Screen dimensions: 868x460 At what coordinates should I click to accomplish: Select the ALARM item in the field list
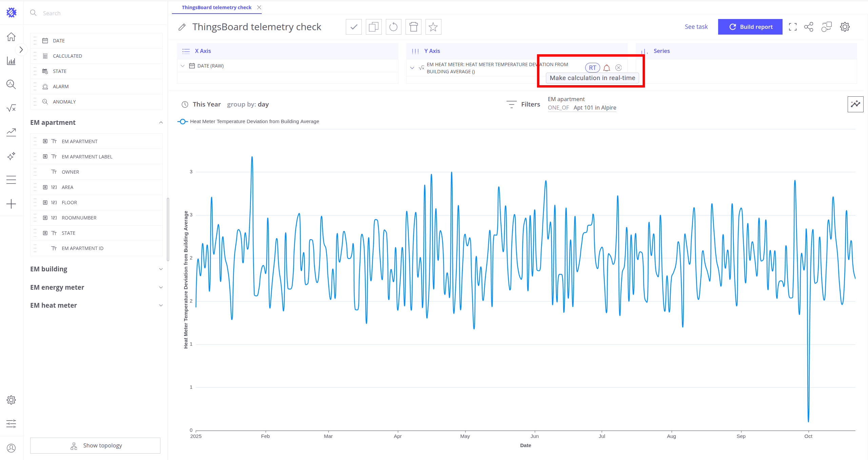pyautogui.click(x=61, y=87)
